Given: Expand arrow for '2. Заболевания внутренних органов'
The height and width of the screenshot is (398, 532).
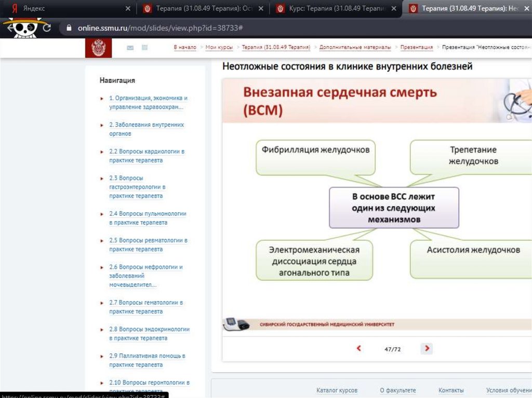Looking at the screenshot, I should click(x=102, y=125).
